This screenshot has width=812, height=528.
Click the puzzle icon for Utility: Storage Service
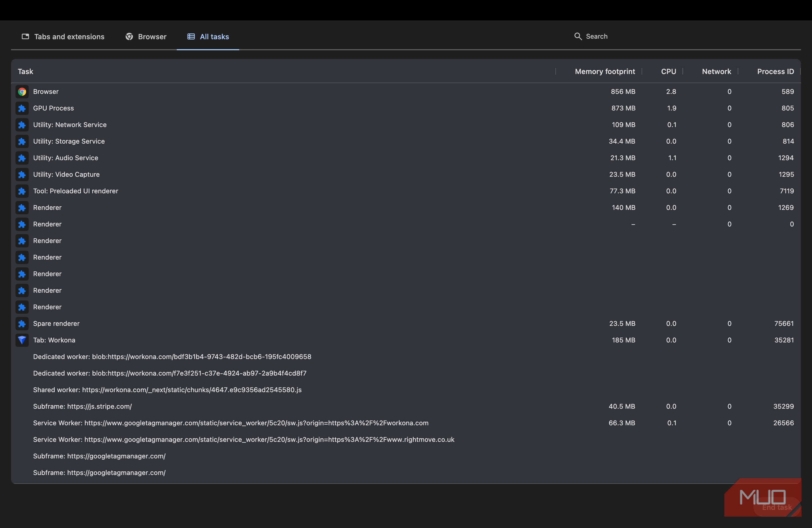pos(22,142)
